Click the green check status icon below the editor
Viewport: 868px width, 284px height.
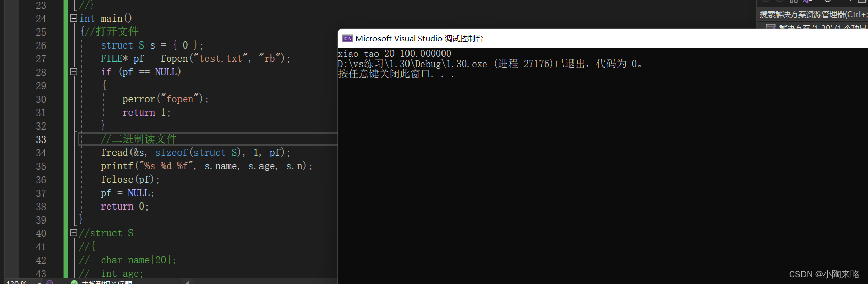pyautogui.click(x=74, y=282)
